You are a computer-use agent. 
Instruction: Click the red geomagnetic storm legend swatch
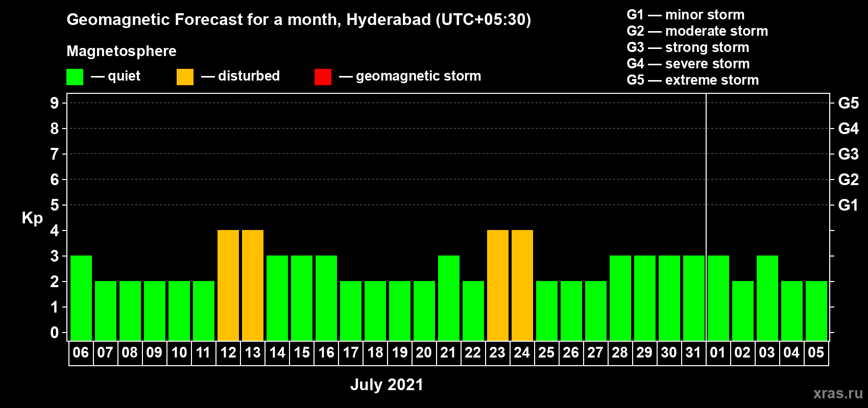click(323, 77)
